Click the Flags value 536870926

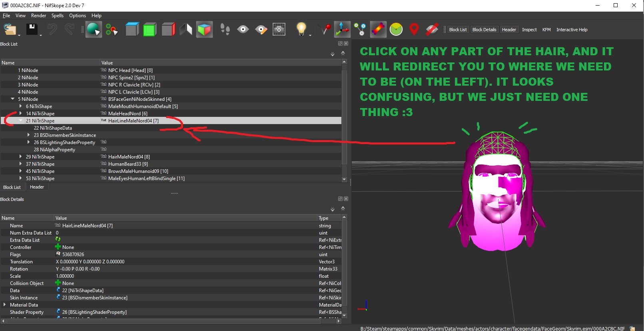tap(73, 255)
